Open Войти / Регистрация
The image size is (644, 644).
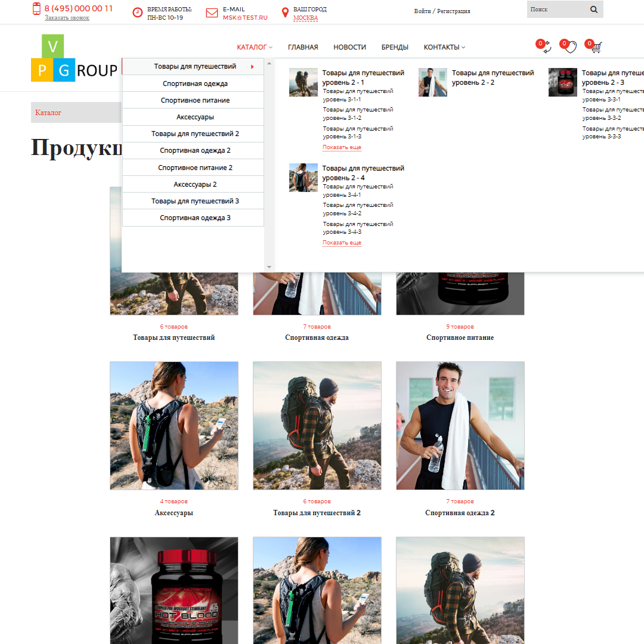pos(442,11)
